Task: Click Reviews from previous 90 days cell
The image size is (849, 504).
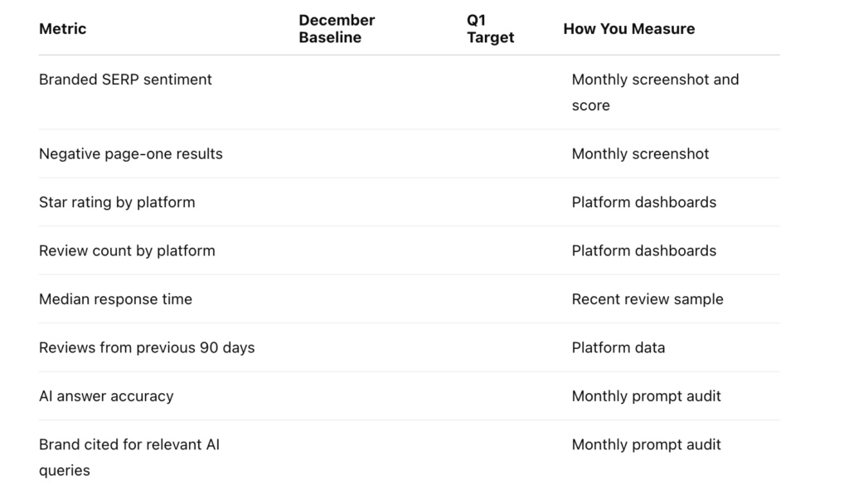Action: (x=147, y=347)
